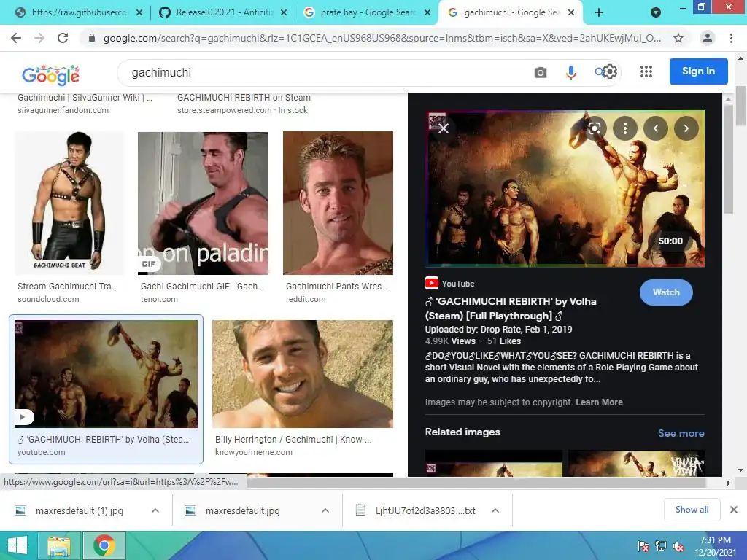Viewport: 747px width, 560px height.
Task: Open the preview image more-options menu
Action: pos(625,128)
